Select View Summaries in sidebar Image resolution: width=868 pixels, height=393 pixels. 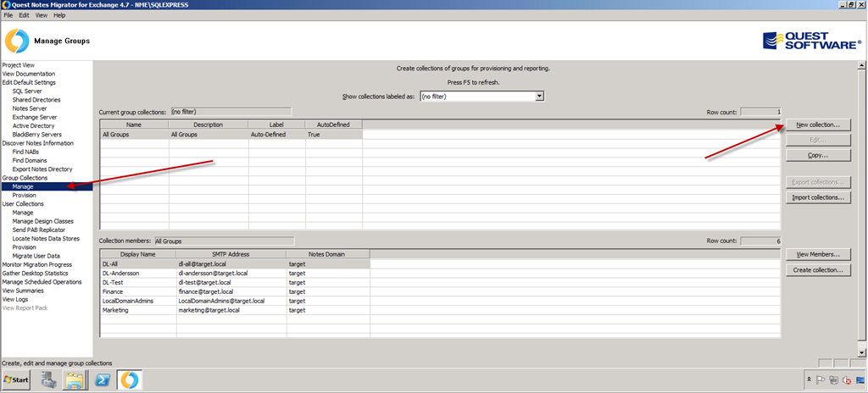[23, 291]
